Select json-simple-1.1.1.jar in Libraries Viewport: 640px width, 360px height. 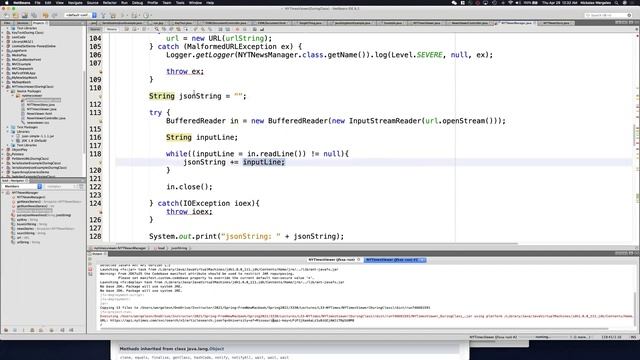tap(38, 136)
